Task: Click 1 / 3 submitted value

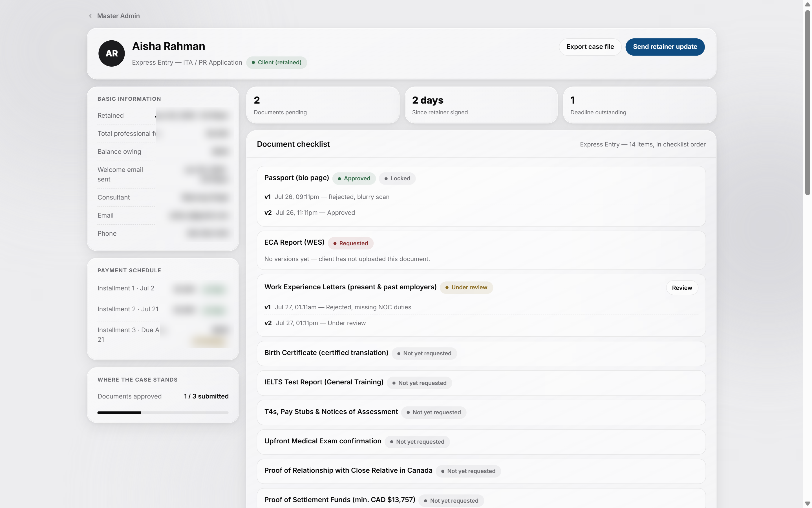Action: 206,396
